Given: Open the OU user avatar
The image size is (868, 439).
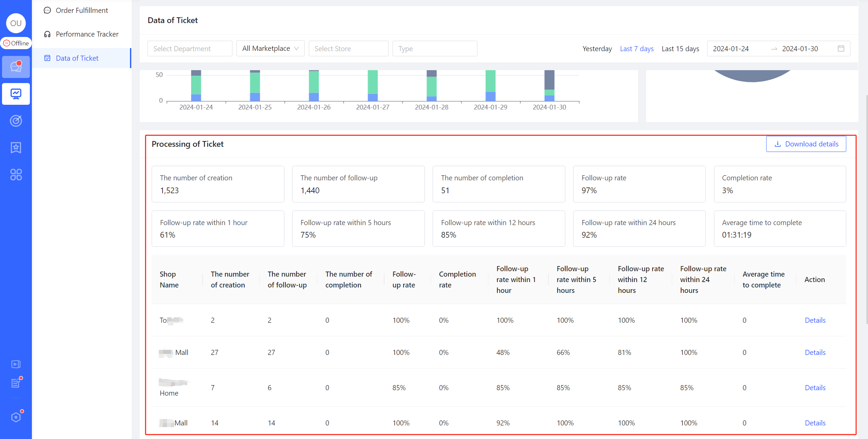Looking at the screenshot, I should (16, 23).
